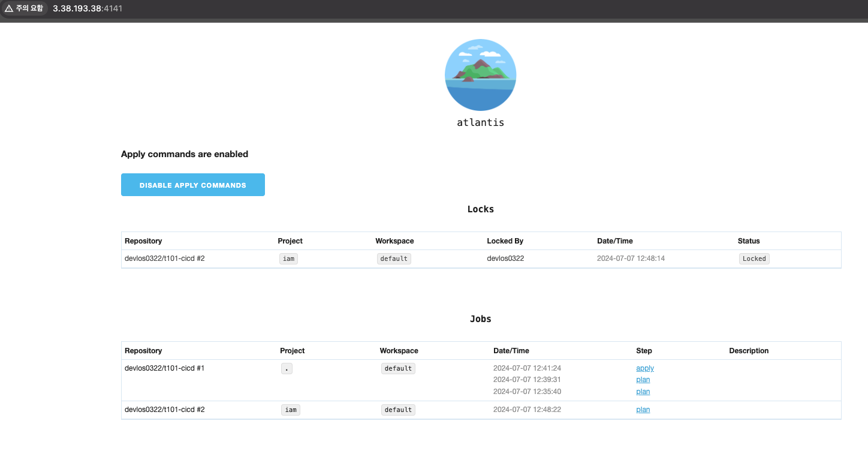The image size is (868, 451).
Task: Click the default workspace tag of job #1
Action: [x=398, y=368]
